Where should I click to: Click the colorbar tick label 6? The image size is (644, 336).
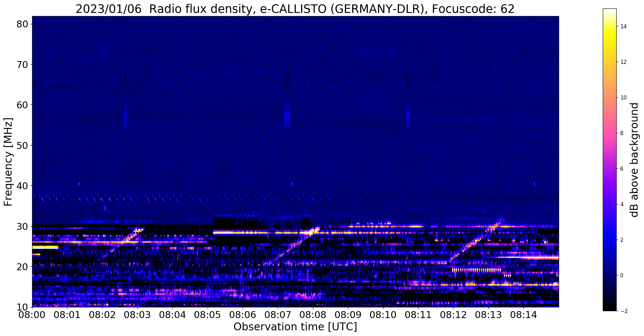click(x=621, y=169)
